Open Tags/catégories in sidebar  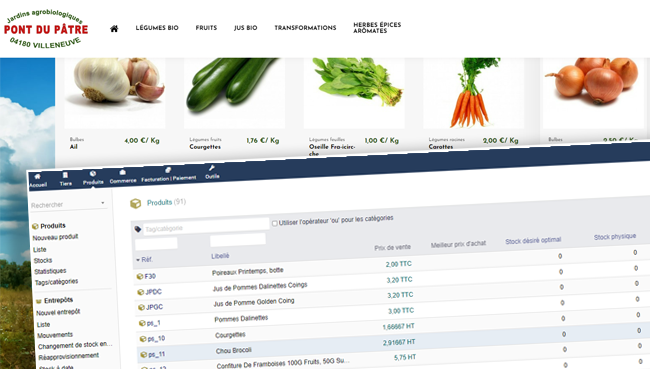tap(56, 282)
